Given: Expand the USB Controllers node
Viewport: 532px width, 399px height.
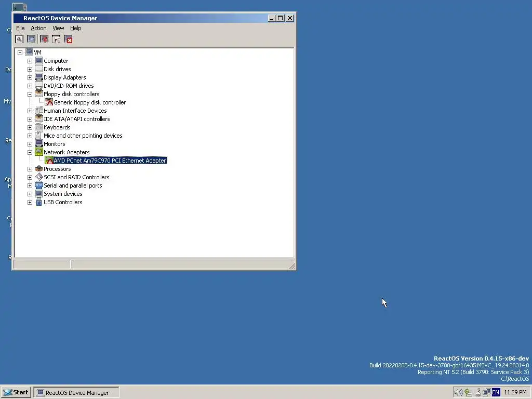Looking at the screenshot, I should click(x=30, y=202).
